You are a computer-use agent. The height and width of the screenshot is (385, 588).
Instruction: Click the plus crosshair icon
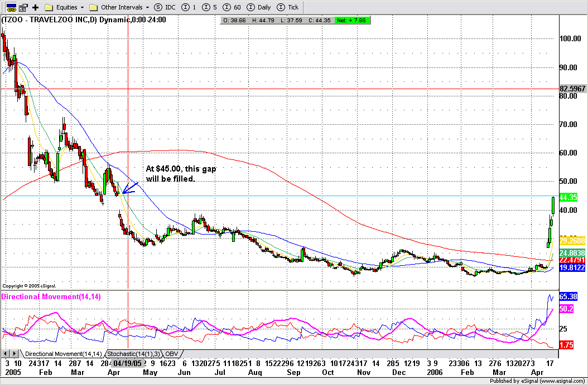35,7
